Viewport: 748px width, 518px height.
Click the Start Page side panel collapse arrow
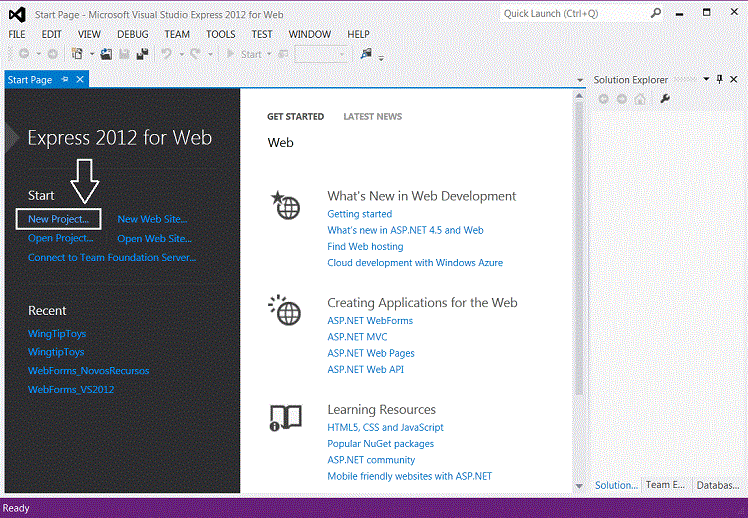tap(11, 138)
